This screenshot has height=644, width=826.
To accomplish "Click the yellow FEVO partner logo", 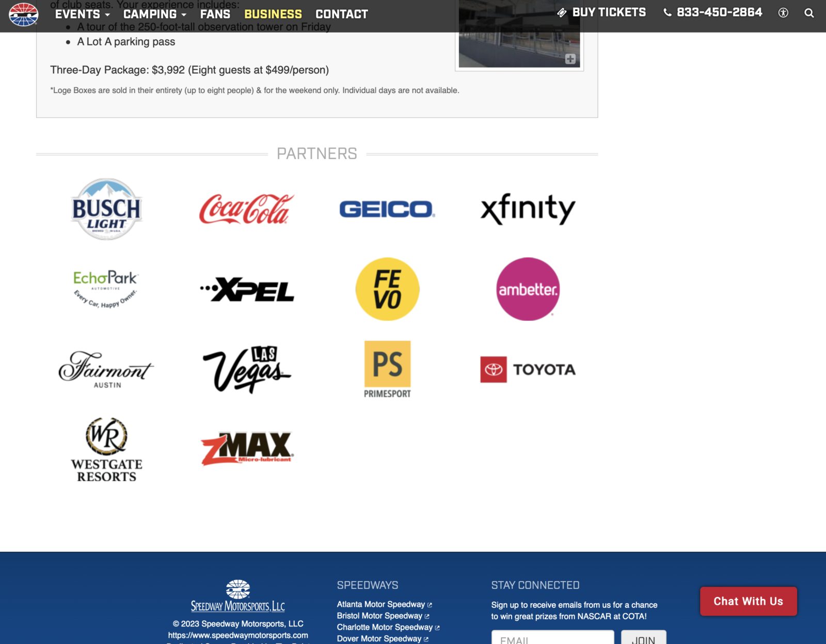I will (x=387, y=289).
